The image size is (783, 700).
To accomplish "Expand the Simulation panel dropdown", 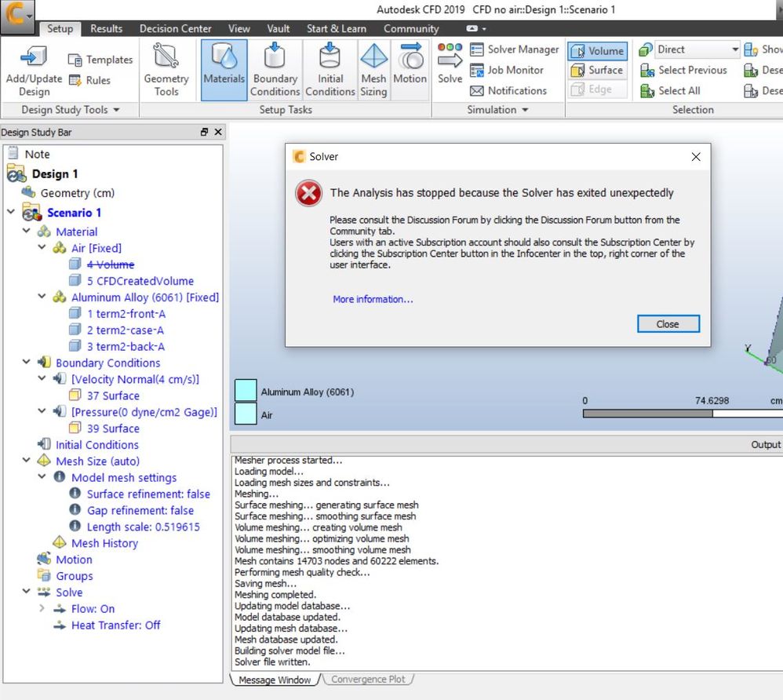I will [525, 110].
